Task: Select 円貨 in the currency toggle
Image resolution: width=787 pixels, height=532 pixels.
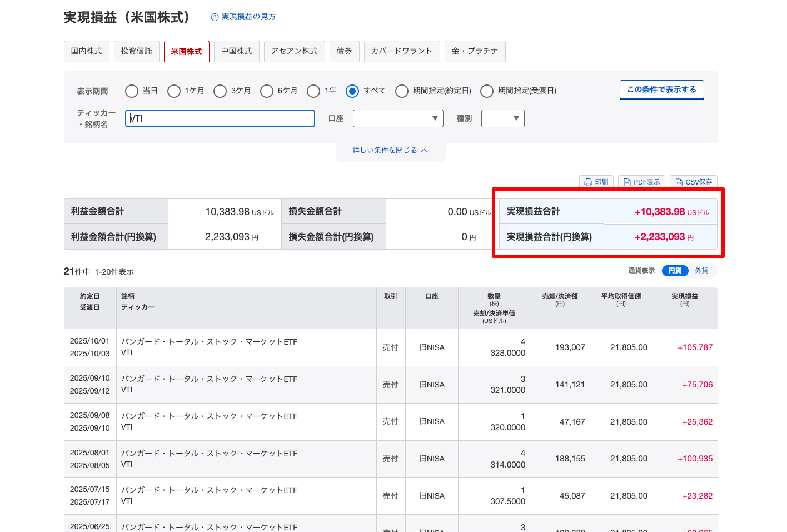Action: 675,271
